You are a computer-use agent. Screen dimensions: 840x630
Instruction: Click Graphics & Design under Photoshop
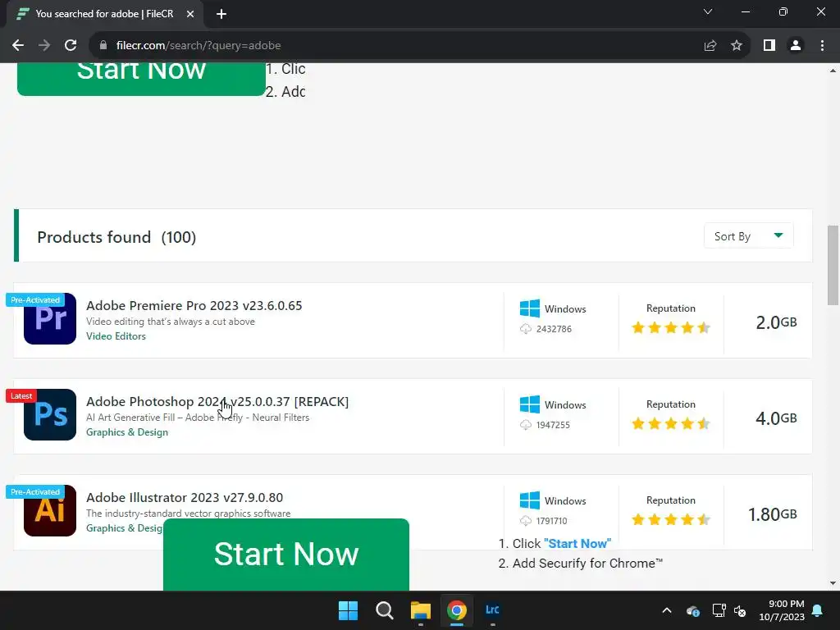point(127,431)
